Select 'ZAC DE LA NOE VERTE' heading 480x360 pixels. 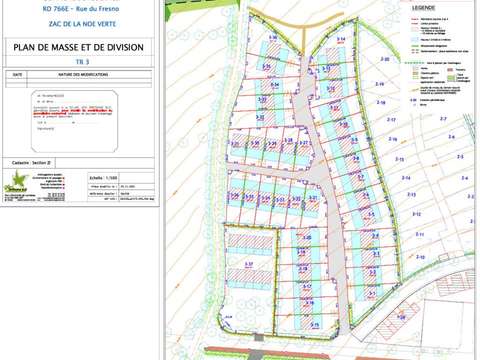[82, 24]
